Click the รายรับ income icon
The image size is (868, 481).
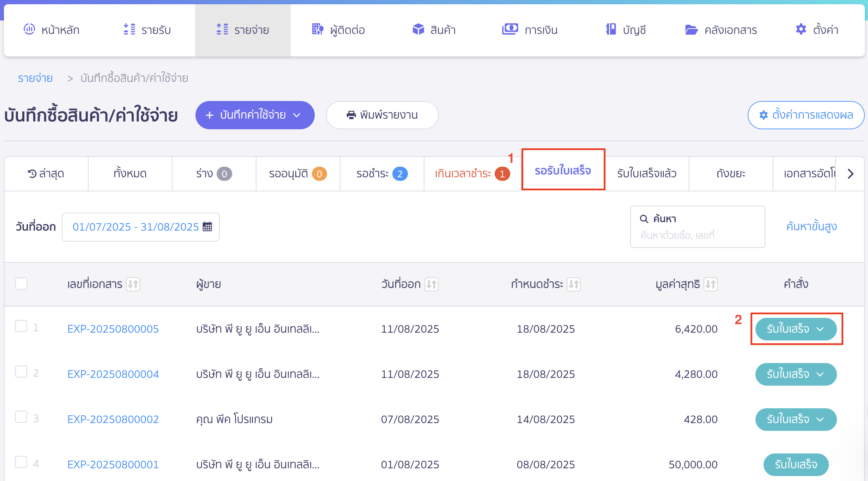[129, 29]
